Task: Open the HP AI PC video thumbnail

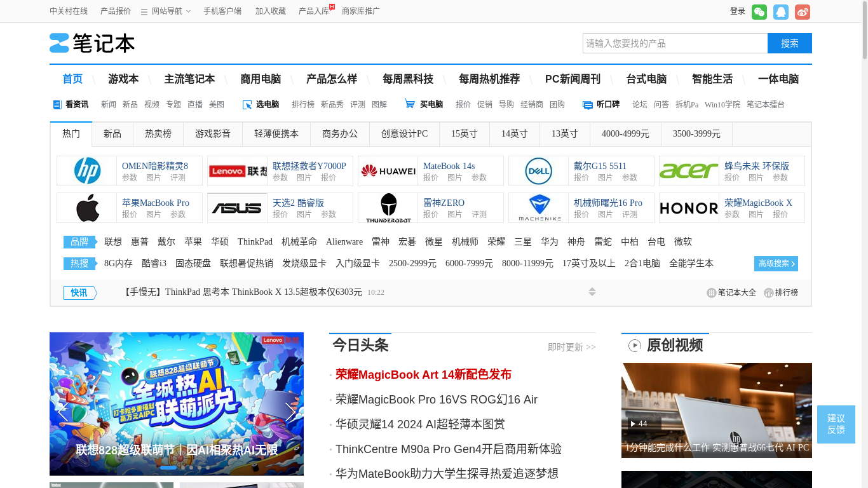Action: 717,410
